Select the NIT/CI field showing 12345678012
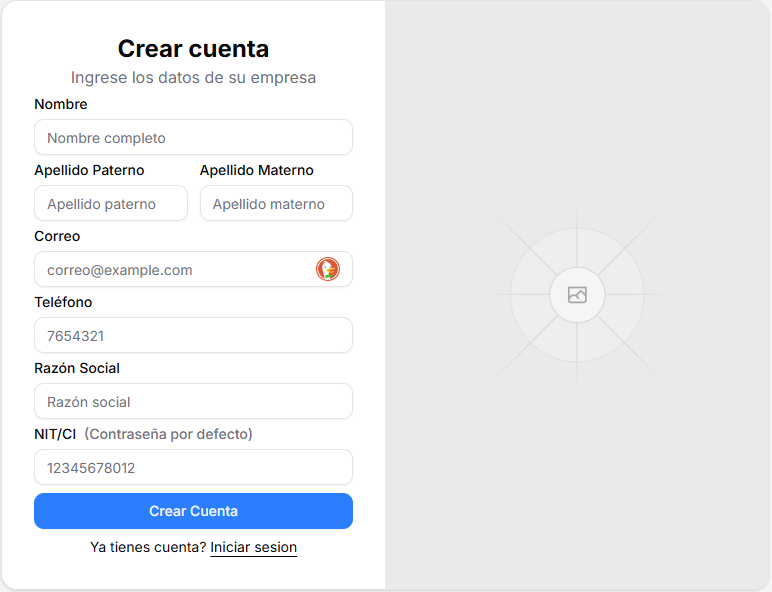The image size is (772, 592). pos(193,468)
